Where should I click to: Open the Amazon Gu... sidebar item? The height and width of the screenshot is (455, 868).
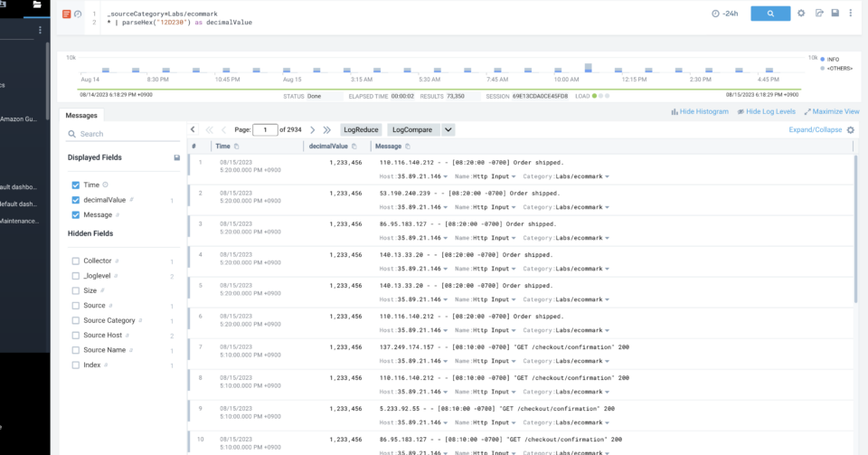(x=19, y=119)
